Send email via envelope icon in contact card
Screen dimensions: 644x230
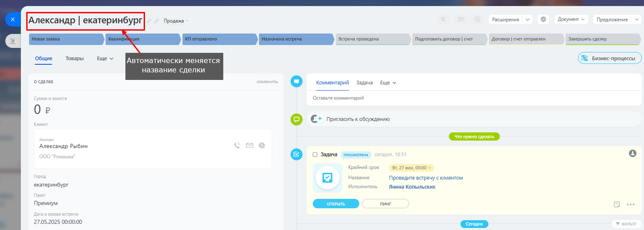pos(250,145)
